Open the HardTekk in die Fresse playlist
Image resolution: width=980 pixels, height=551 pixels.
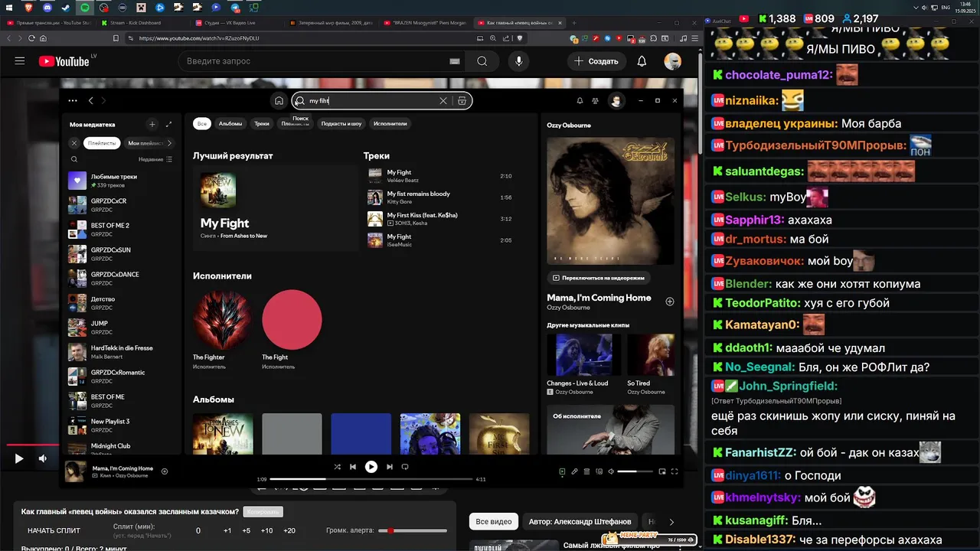click(121, 352)
